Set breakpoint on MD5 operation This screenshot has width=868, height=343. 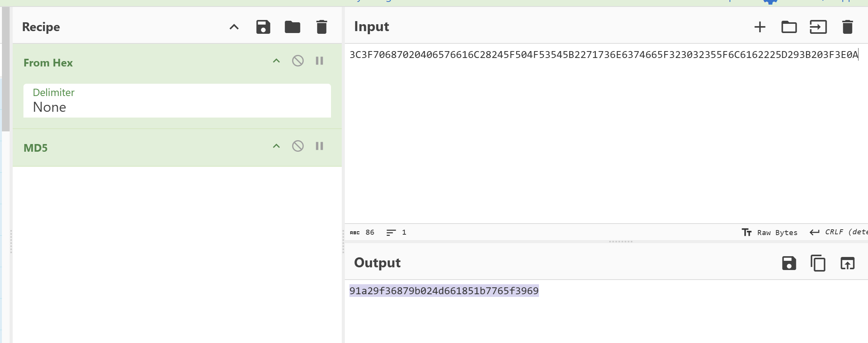(x=319, y=146)
